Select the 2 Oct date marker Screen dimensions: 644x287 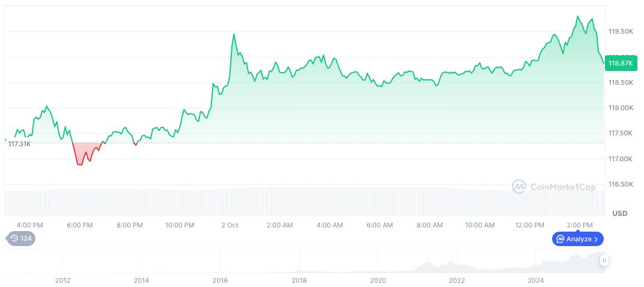coord(229,225)
